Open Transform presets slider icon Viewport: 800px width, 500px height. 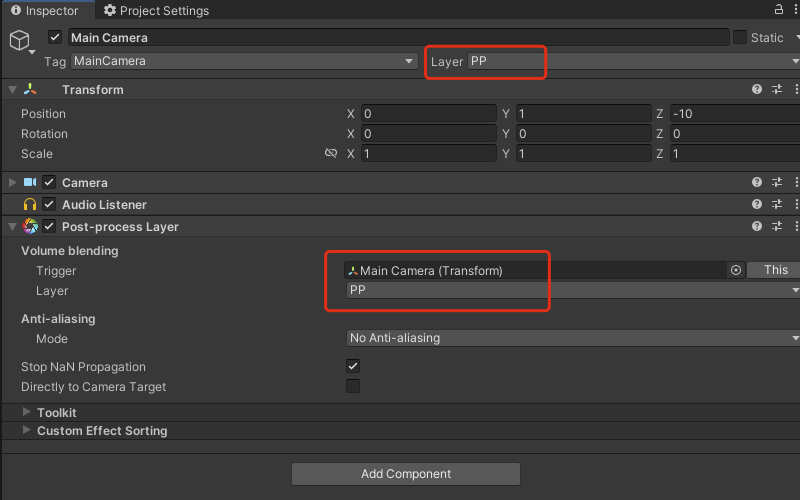click(777, 89)
